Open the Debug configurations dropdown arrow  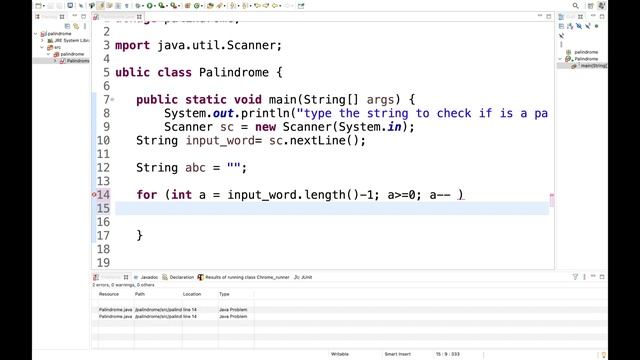pyautogui.click(x=142, y=6)
